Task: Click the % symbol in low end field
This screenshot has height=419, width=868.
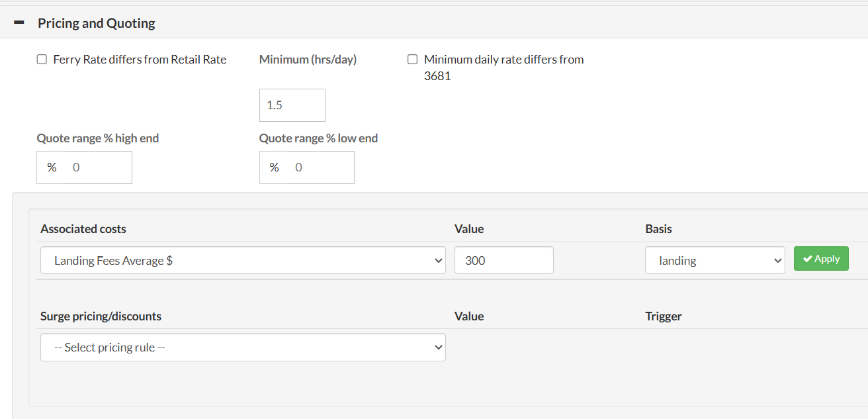Action: 274,167
